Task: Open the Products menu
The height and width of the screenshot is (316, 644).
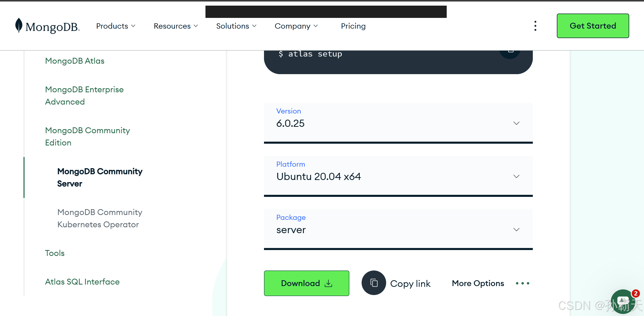Action: click(116, 26)
